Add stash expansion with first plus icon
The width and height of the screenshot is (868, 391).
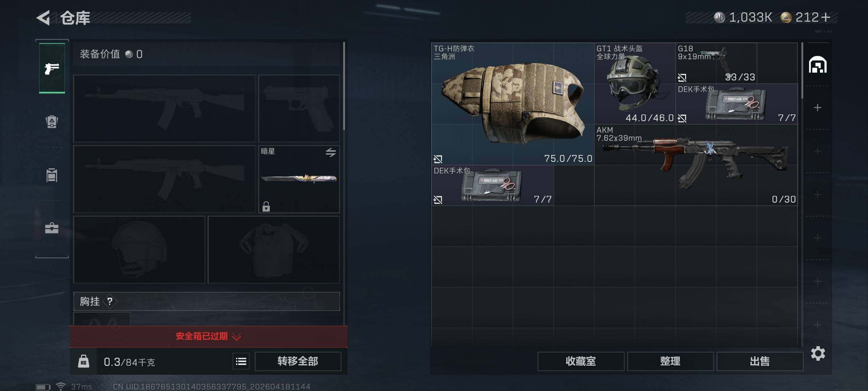point(817,108)
